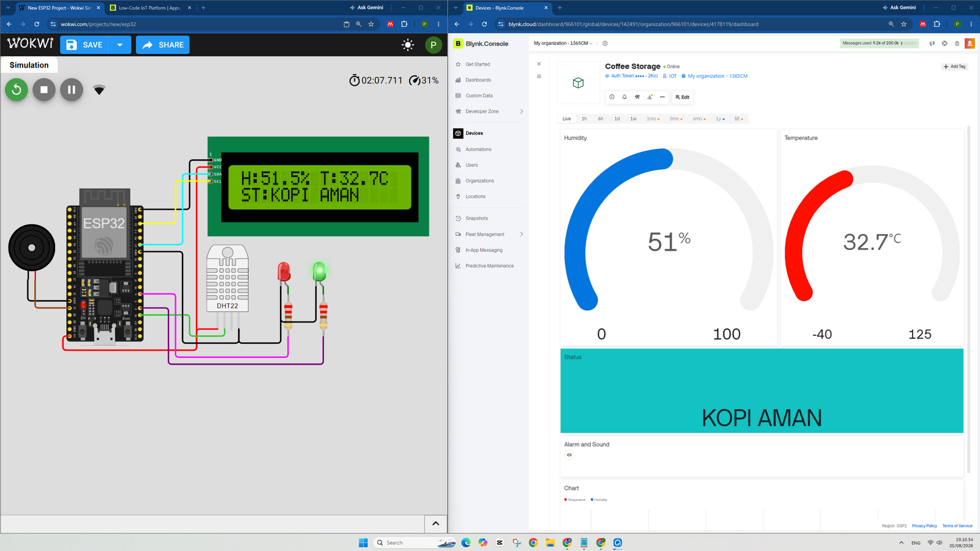
Task: Restart the Wokwi simulation
Action: (x=17, y=89)
